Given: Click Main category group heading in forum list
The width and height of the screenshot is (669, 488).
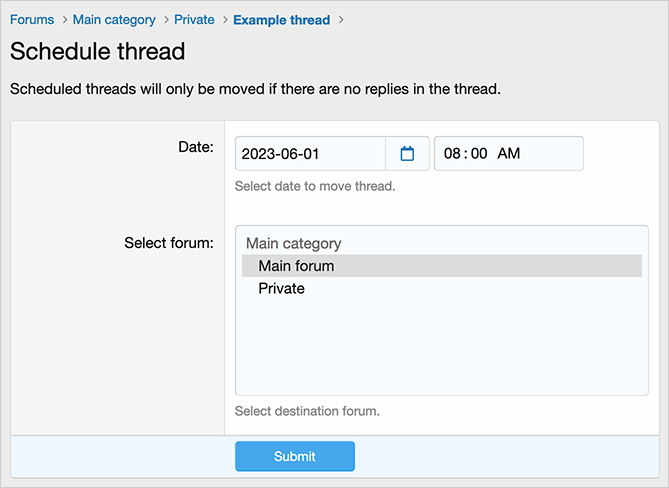Looking at the screenshot, I should (x=293, y=243).
